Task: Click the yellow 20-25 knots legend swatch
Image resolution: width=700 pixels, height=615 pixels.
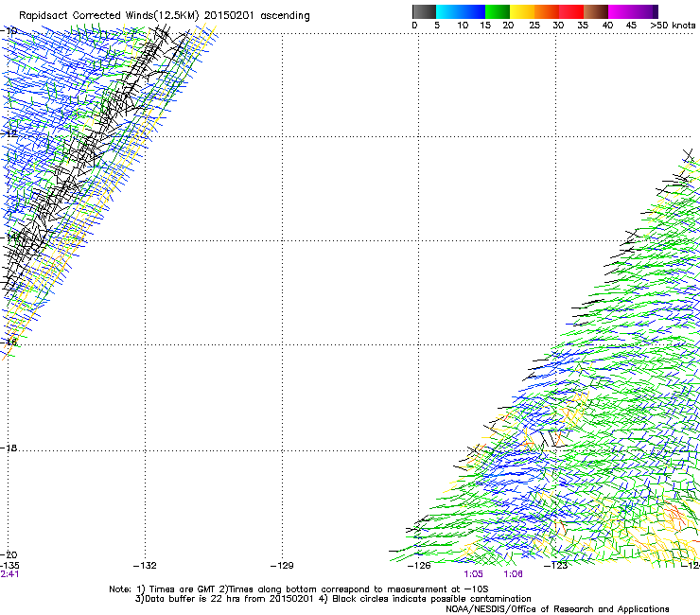Action: tap(522, 11)
